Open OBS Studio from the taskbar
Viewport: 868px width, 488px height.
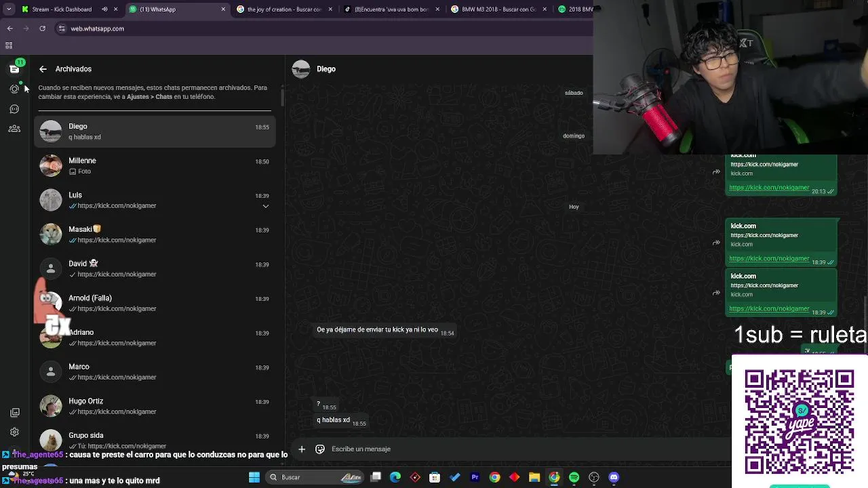(x=594, y=477)
